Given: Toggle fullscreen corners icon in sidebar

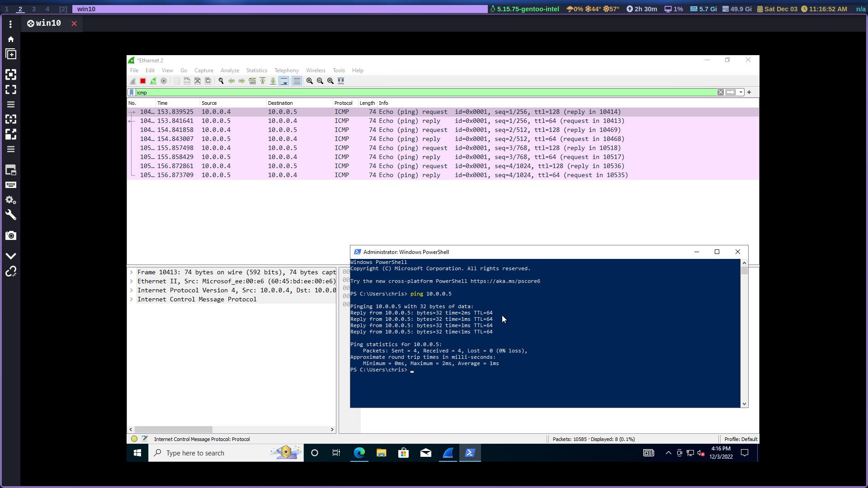Looking at the screenshot, I should (11, 89).
